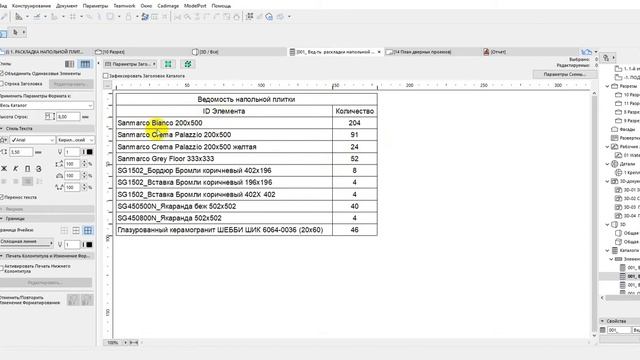Open the Кириллический script dropdown

pos(76,140)
